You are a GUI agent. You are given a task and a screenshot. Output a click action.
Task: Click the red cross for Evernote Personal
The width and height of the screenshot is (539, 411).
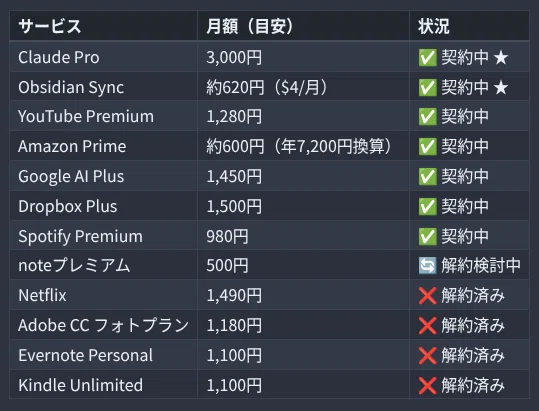tap(427, 355)
